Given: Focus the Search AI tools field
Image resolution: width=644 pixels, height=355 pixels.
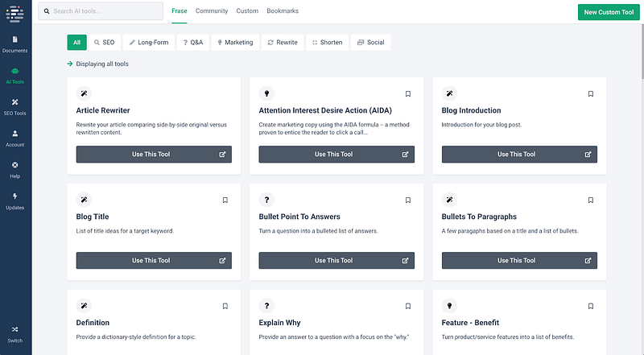Looking at the screenshot, I should click(x=101, y=11).
